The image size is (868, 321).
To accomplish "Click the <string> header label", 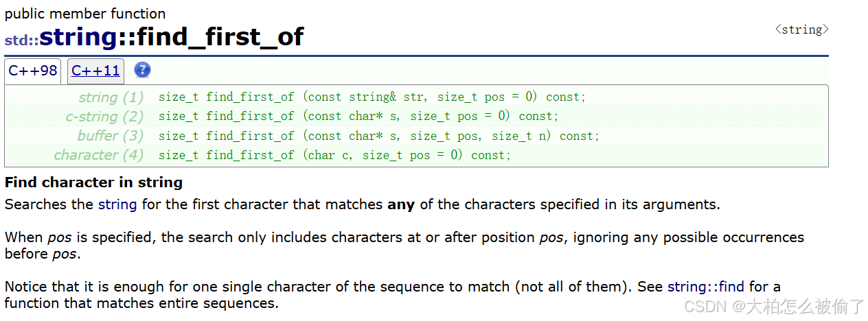I will 801,29.
